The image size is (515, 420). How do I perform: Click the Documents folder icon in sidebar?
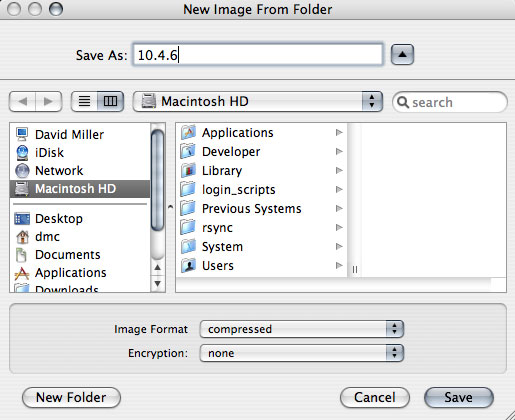(x=21, y=255)
